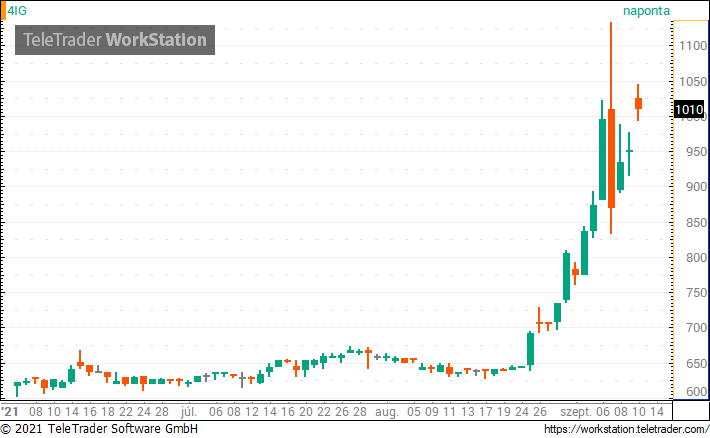Click the current price tag 1010
The image size is (710, 438).
(x=689, y=110)
